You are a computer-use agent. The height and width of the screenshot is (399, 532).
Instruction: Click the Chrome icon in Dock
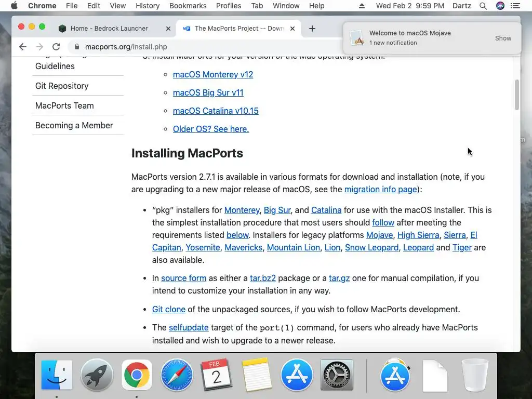coord(137,375)
